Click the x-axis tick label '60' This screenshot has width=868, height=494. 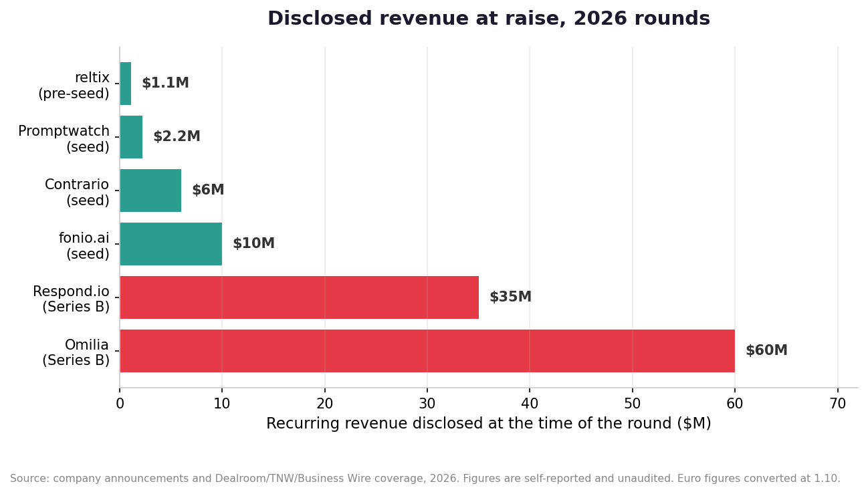pos(735,404)
